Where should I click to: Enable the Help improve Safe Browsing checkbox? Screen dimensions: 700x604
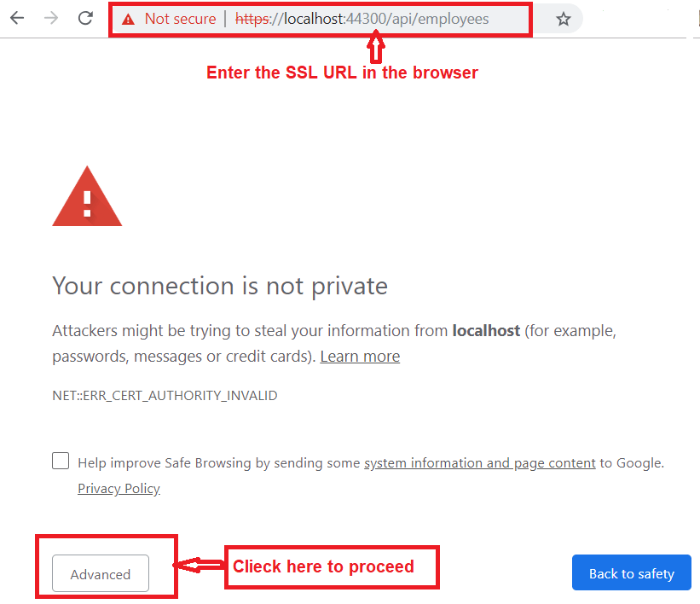(61, 462)
